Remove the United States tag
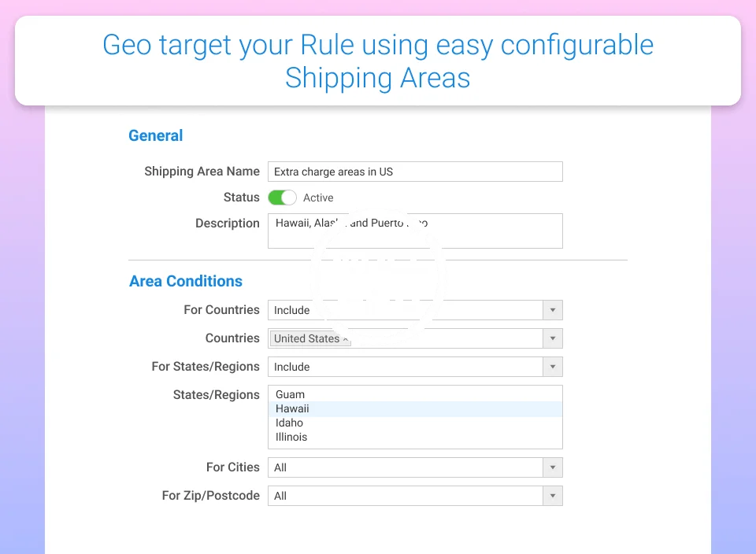 coord(345,339)
